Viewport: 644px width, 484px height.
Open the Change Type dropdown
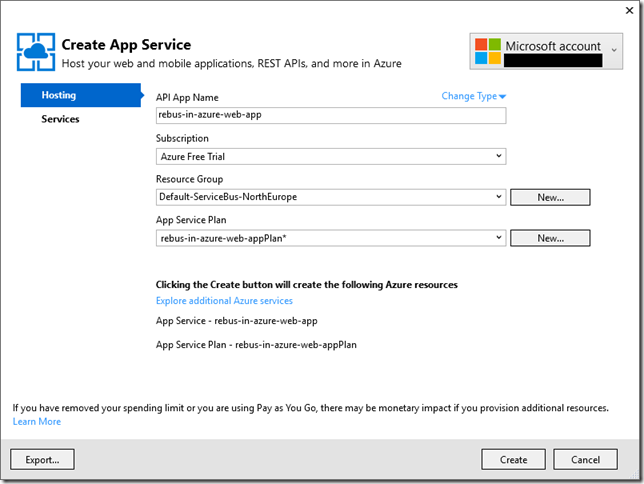click(474, 96)
